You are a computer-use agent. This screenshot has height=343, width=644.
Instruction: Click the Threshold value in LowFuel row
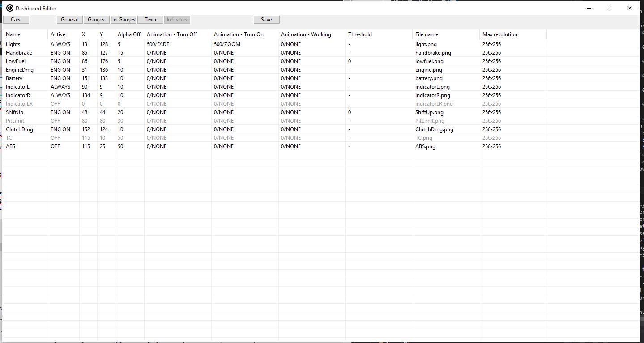click(x=350, y=61)
